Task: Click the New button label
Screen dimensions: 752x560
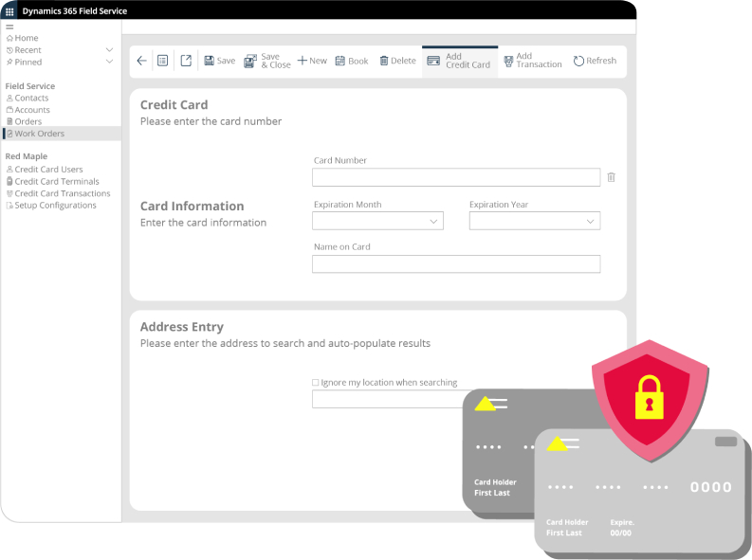Action: point(318,61)
